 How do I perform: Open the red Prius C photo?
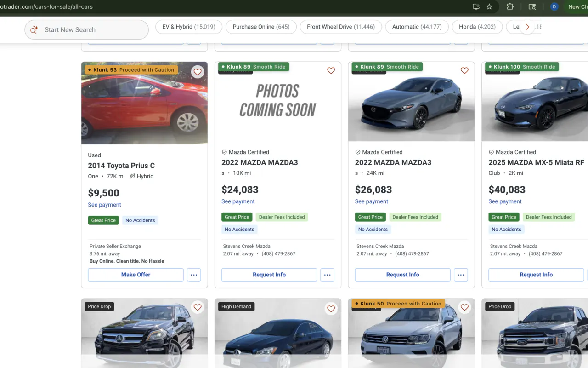pyautogui.click(x=144, y=103)
